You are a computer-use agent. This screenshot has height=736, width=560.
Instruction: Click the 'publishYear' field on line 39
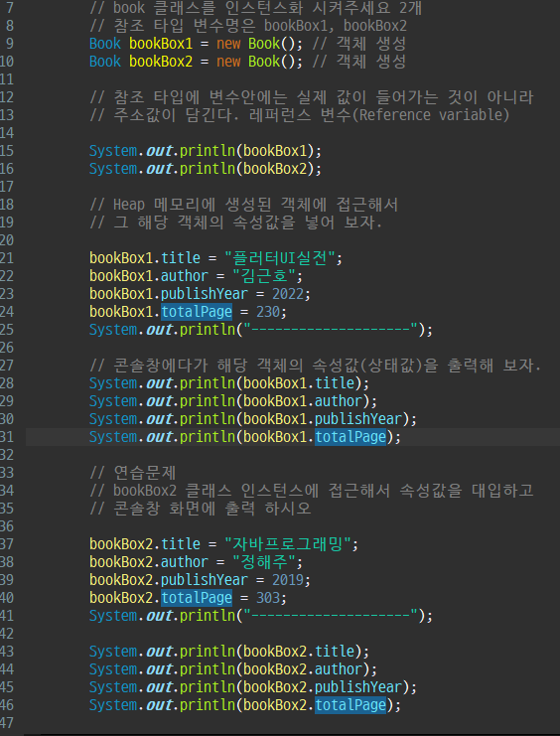tap(205, 580)
